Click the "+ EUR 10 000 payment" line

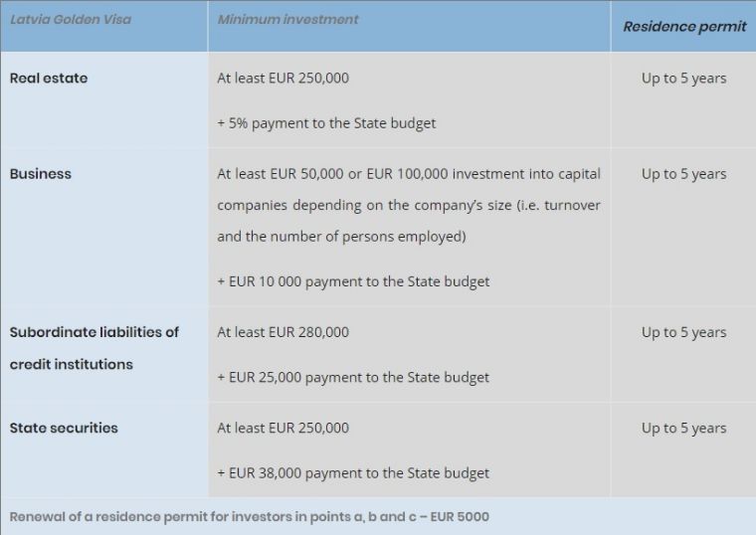(x=353, y=281)
